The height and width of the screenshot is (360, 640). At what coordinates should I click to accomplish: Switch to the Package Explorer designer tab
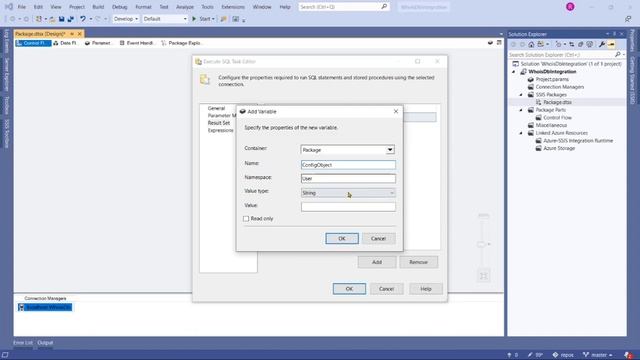click(182, 43)
